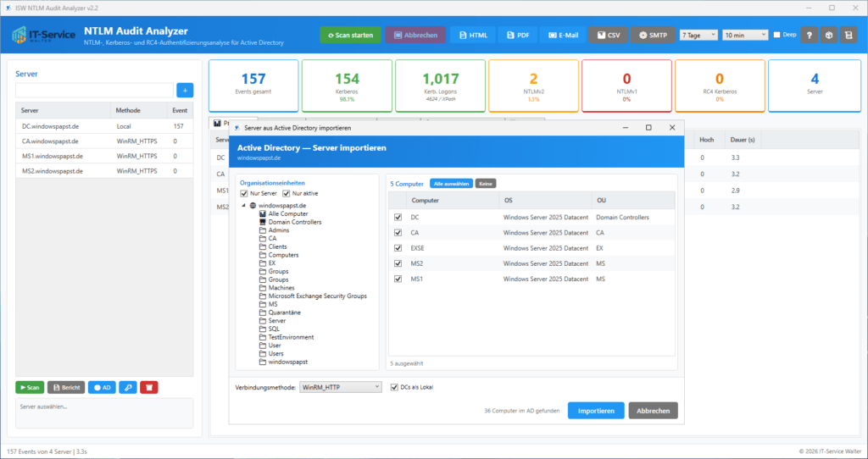Maximize the import dialog window
The height and width of the screenshot is (459, 868).
pos(648,128)
